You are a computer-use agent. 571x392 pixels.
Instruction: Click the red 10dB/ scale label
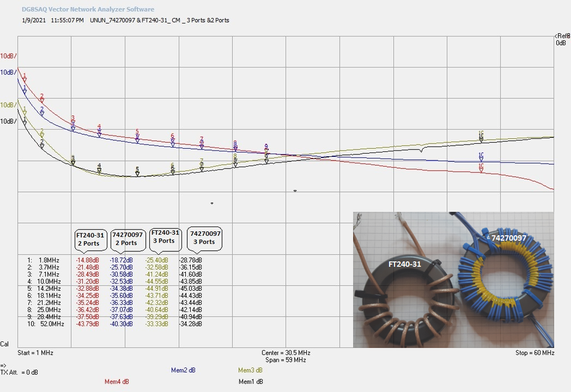[8, 56]
